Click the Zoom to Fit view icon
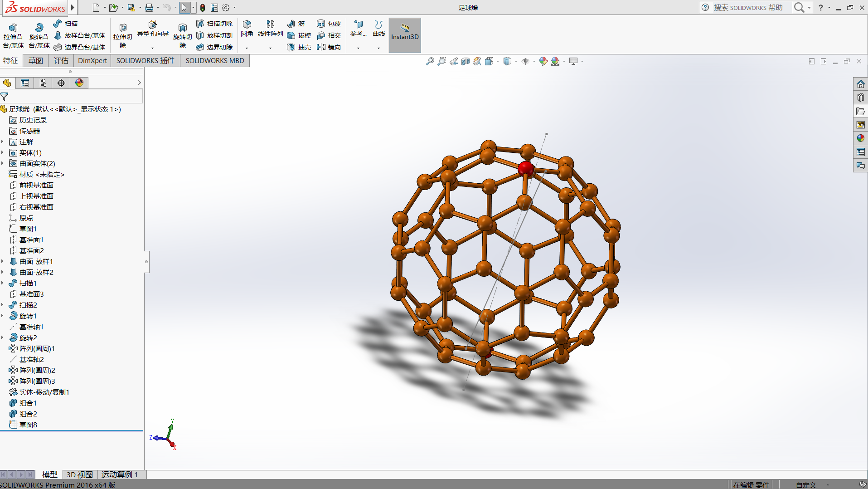The image size is (868, 489). 430,61
